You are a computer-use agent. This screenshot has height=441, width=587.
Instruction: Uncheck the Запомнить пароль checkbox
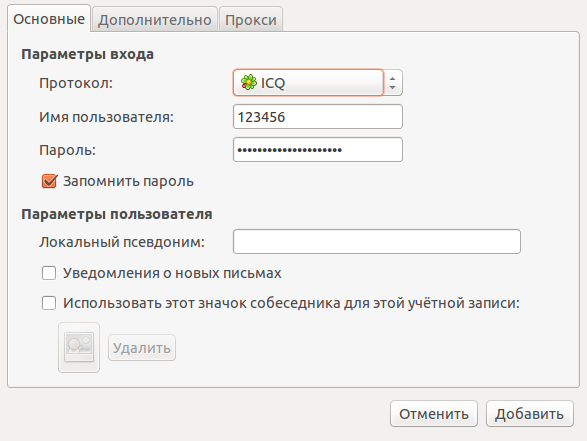(49, 181)
